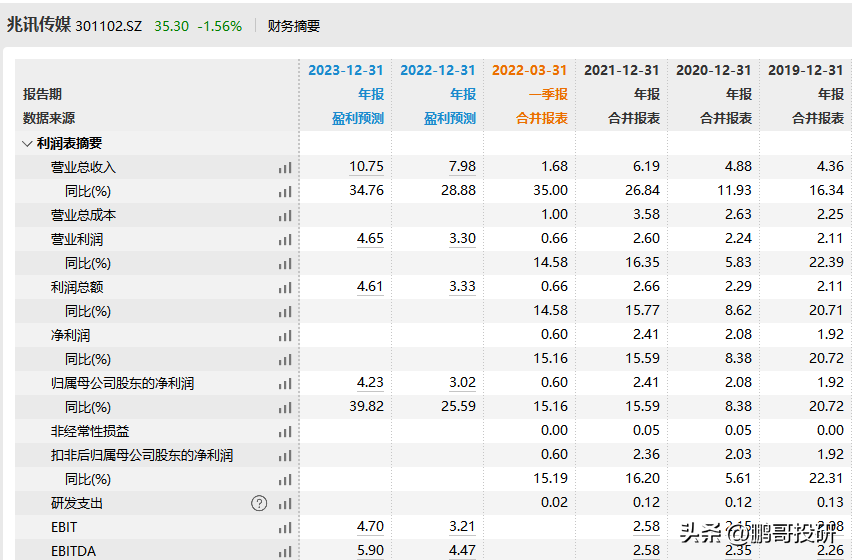
Task: Open chart icon for 归属母公司股东的净利润 row
Action: pyautogui.click(x=285, y=383)
